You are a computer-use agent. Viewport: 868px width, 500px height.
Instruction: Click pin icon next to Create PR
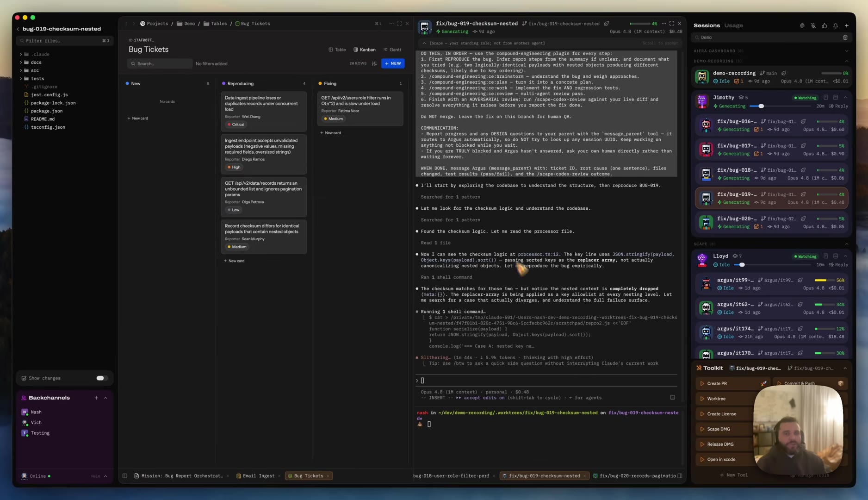763,383
